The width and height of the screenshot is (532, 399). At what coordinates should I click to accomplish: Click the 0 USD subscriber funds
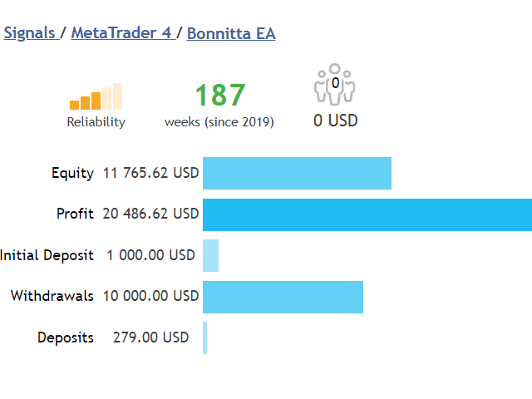coord(335,121)
